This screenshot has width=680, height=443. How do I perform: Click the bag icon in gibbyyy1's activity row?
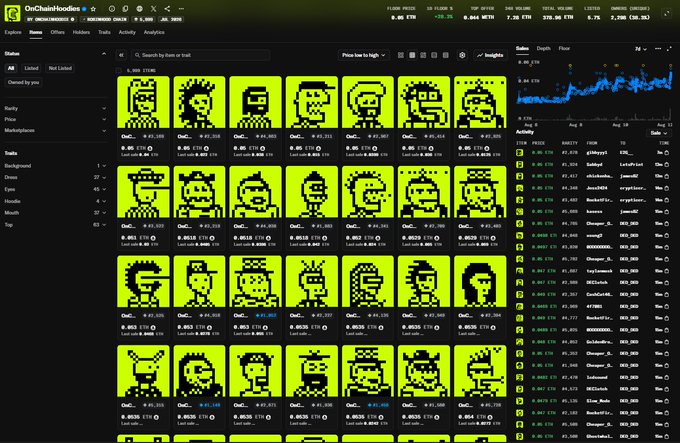[x=667, y=153]
